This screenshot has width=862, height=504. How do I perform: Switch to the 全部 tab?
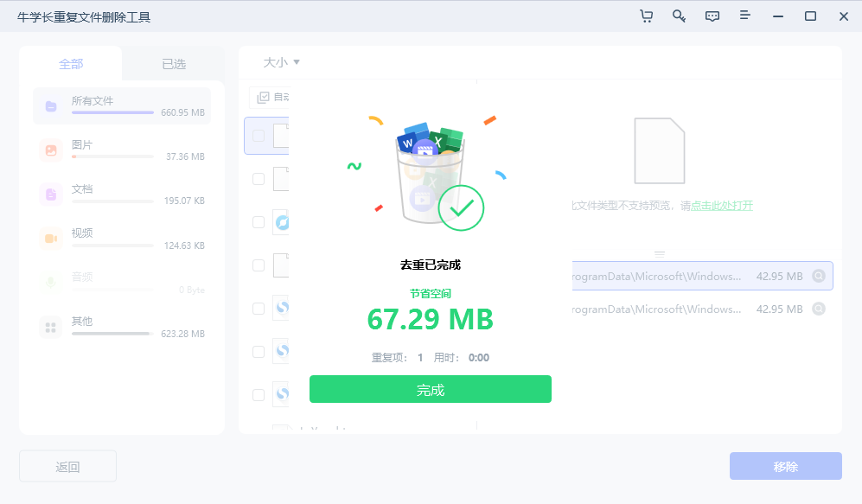click(71, 64)
